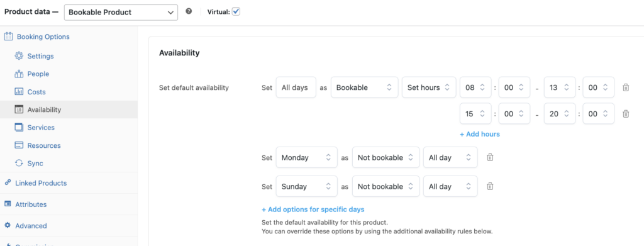
Task: Open the Bookable Product type dropdown
Action: click(121, 13)
